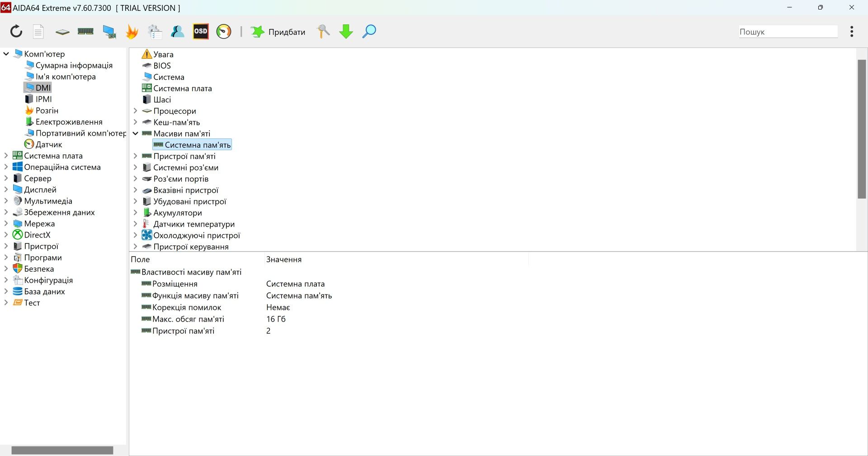Open Розгін in the sidebar
Image resolution: width=868 pixels, height=456 pixels.
point(47,110)
